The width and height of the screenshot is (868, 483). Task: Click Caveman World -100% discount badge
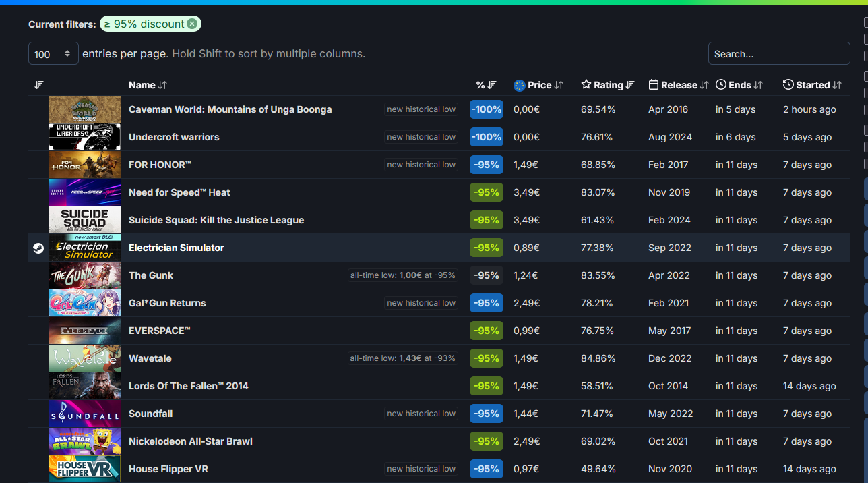coord(487,109)
